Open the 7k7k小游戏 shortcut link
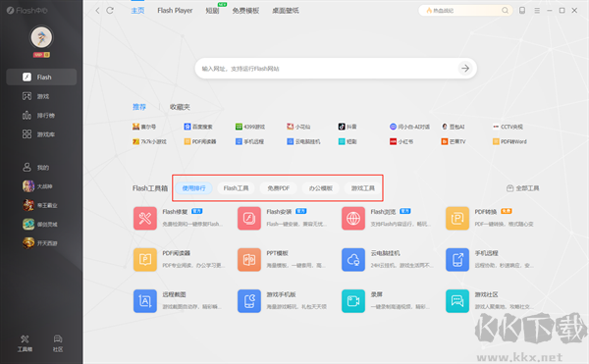589x364 pixels. 149,141
